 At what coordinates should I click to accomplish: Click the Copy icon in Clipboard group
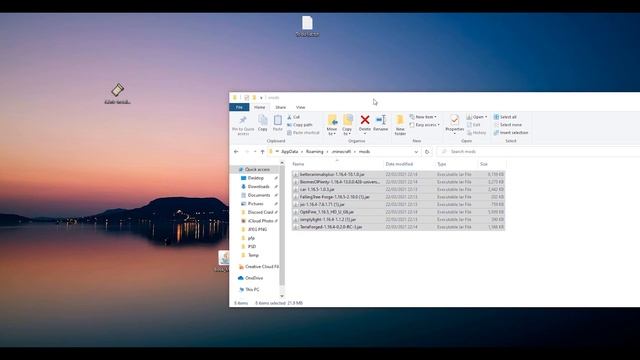[262, 120]
